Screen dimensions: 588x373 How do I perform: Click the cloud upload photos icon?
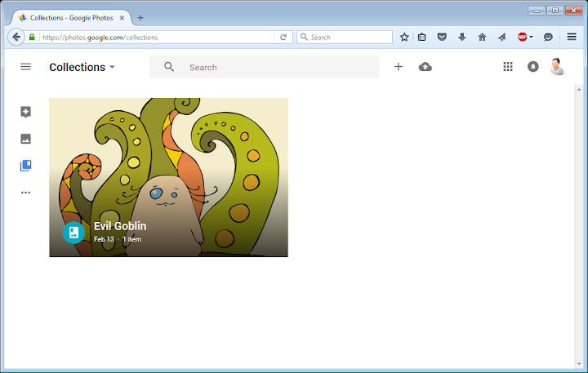point(425,67)
